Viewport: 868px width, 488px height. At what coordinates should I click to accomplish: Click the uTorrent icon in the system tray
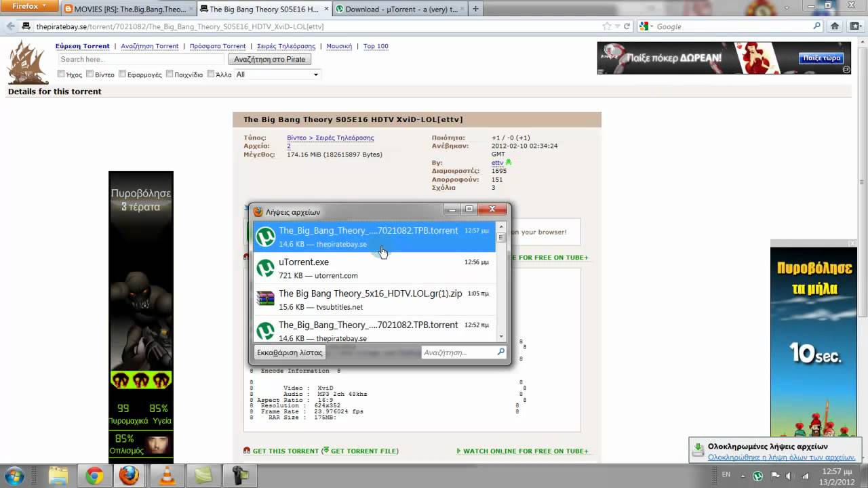[757, 476]
